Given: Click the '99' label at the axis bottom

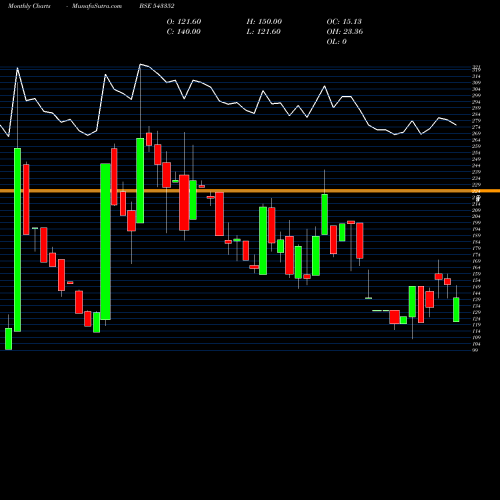Looking at the screenshot, I should [x=475, y=350].
